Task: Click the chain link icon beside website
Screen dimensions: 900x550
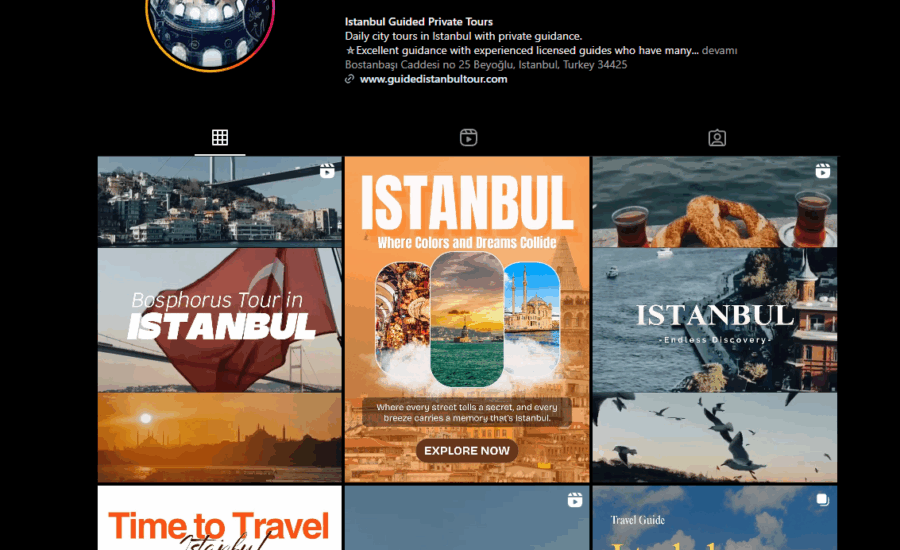Action: coord(349,79)
